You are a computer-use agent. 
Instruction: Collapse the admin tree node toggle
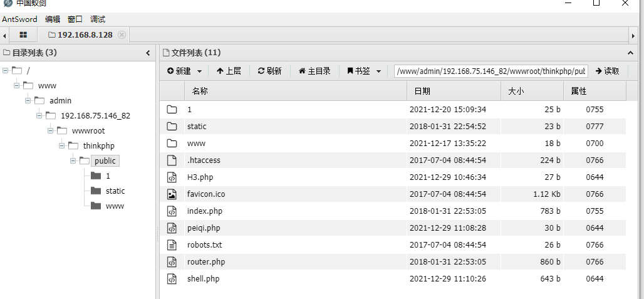pos(28,101)
